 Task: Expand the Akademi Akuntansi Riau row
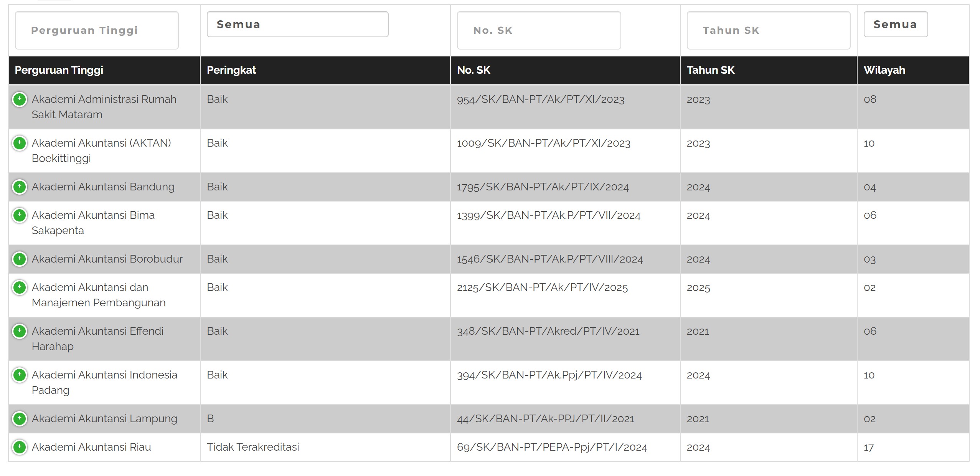20,447
